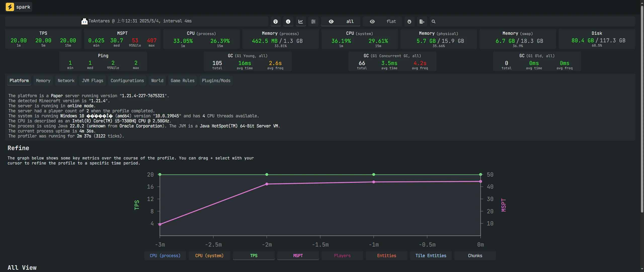644x272 pixels.
Task: Open the settings sliders icon
Action: (313, 22)
